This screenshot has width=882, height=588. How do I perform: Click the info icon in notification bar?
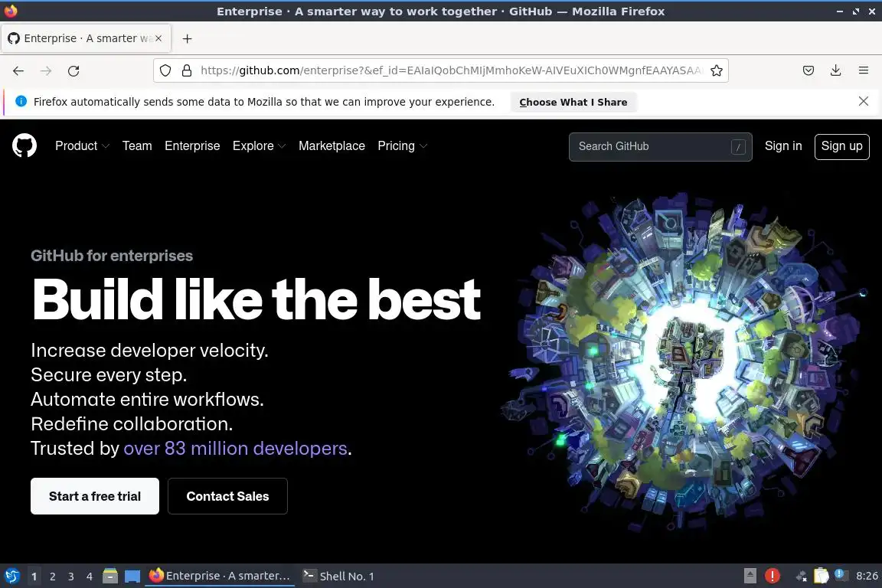(x=21, y=101)
